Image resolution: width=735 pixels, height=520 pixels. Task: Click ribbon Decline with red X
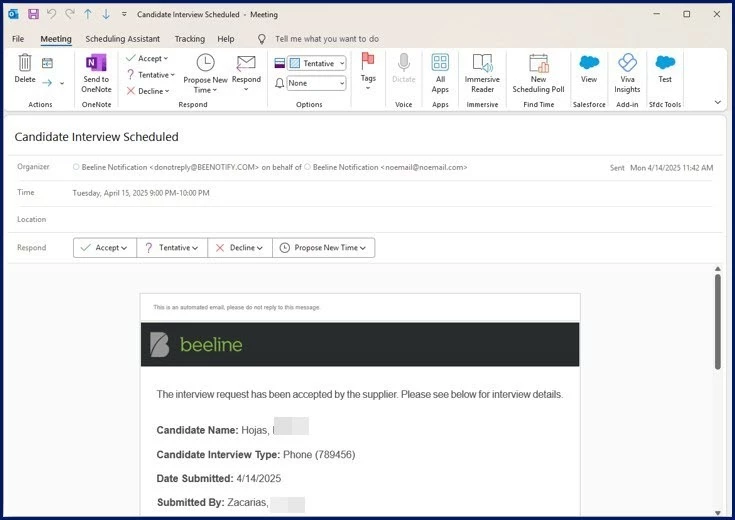(148, 91)
